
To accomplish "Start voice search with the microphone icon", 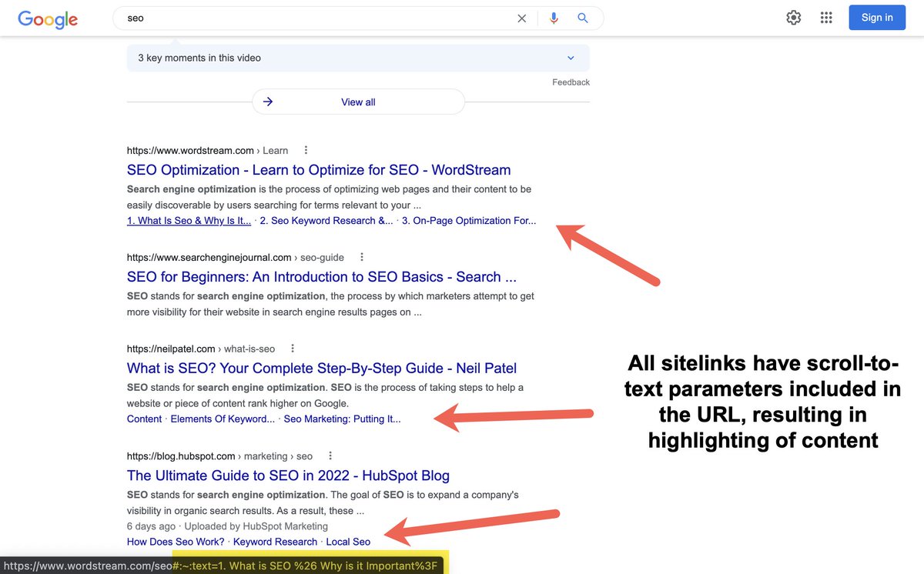I will click(554, 18).
